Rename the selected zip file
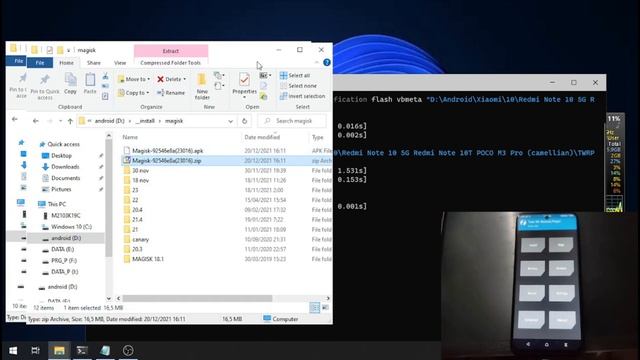Image resolution: width=640 pixels, height=360 pixels. point(171,93)
